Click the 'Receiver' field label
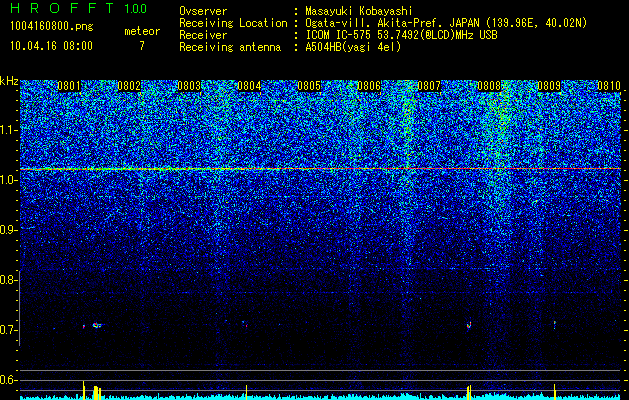 [203, 35]
